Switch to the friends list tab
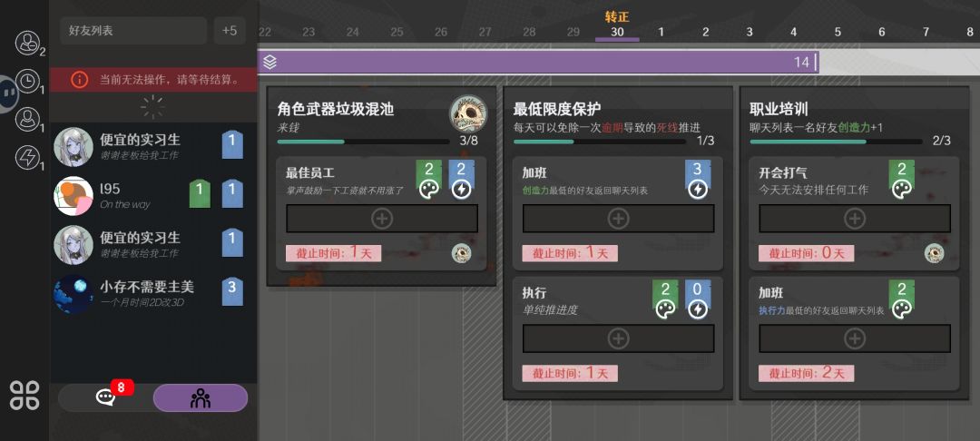 click(x=200, y=398)
